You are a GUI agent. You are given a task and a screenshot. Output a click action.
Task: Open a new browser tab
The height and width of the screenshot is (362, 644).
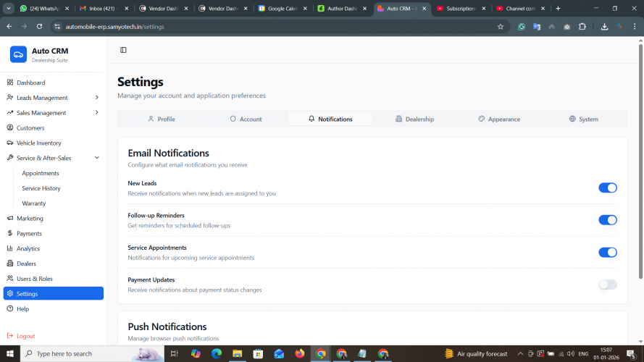pos(558,8)
